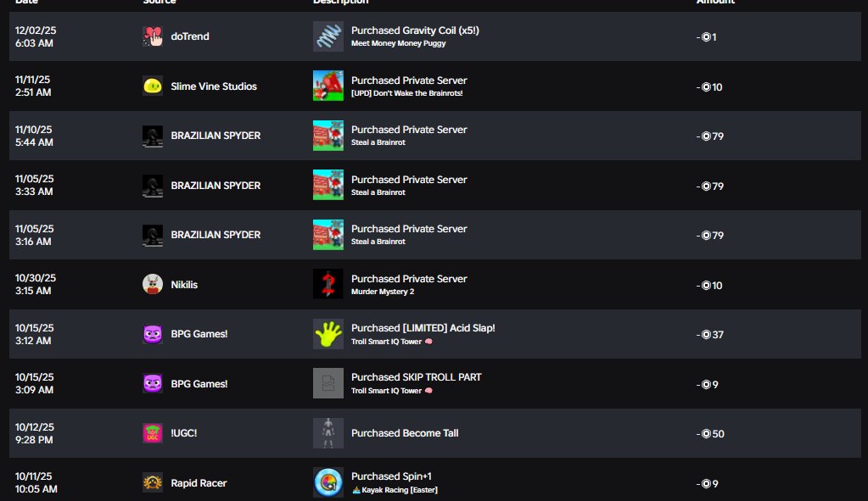Open the Gravity Coil item thumbnail
Viewport: 868px width, 501px height.
tap(328, 36)
